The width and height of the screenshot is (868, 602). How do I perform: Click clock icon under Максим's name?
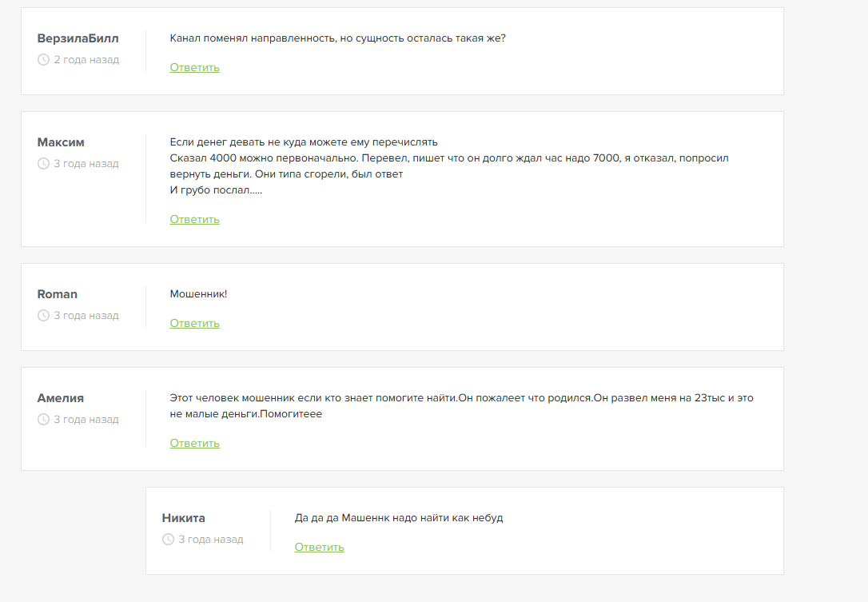coord(43,164)
